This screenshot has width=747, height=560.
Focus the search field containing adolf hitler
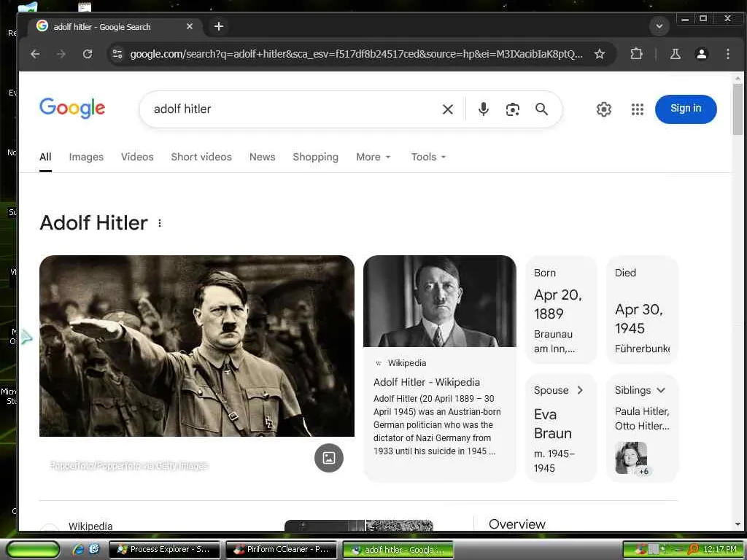[290, 109]
